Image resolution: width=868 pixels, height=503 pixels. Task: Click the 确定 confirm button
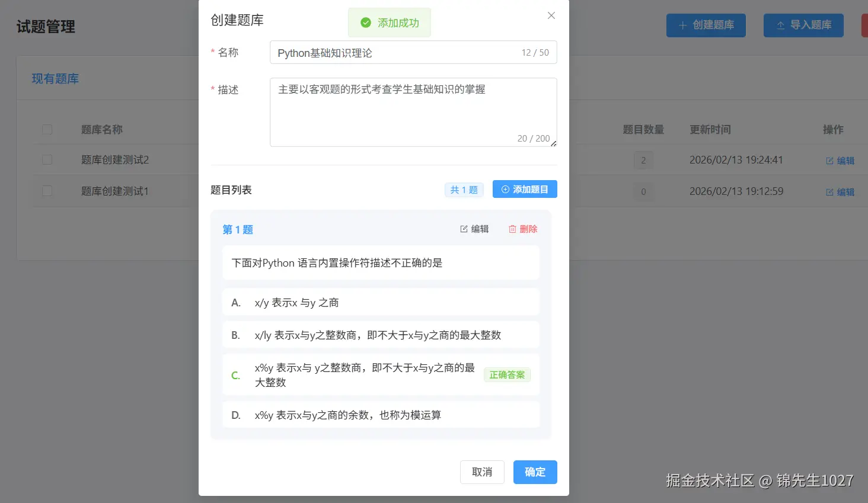coord(535,472)
